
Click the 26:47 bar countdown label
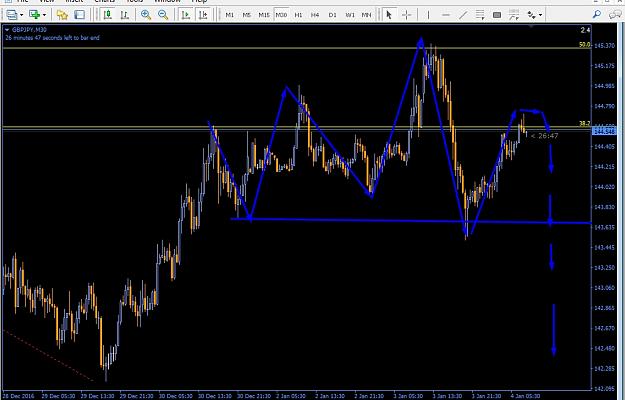click(x=544, y=136)
